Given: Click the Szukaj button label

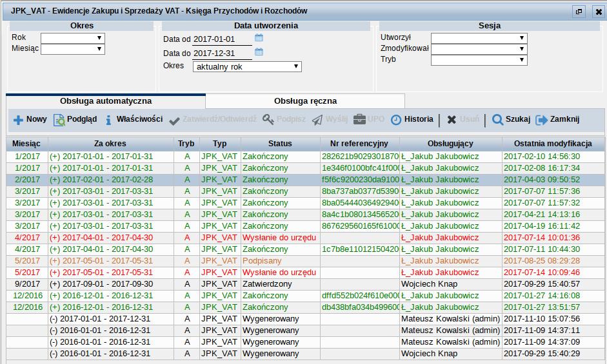Looking at the screenshot, I should coord(517,119).
